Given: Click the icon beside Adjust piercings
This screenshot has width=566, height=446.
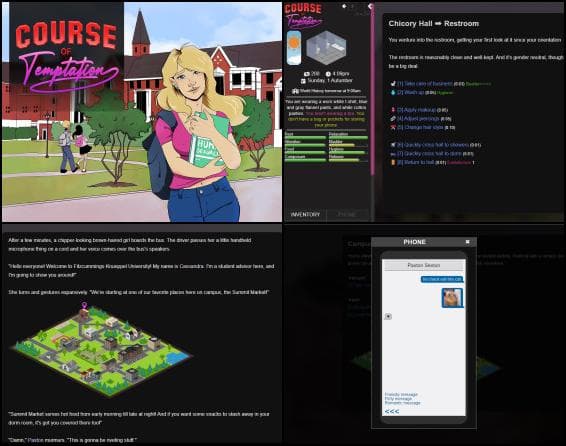Looking at the screenshot, I should tap(393, 118).
